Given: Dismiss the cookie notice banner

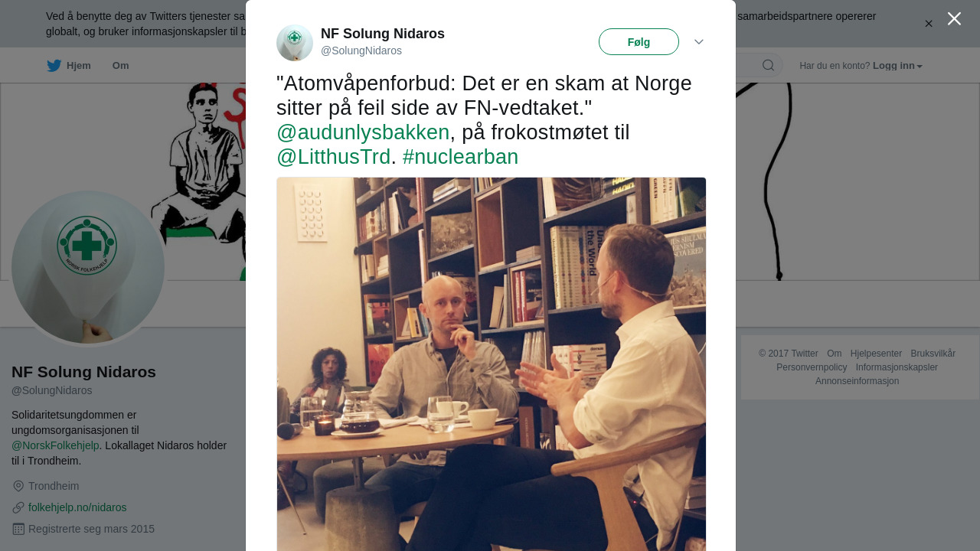Looking at the screenshot, I should point(929,24).
